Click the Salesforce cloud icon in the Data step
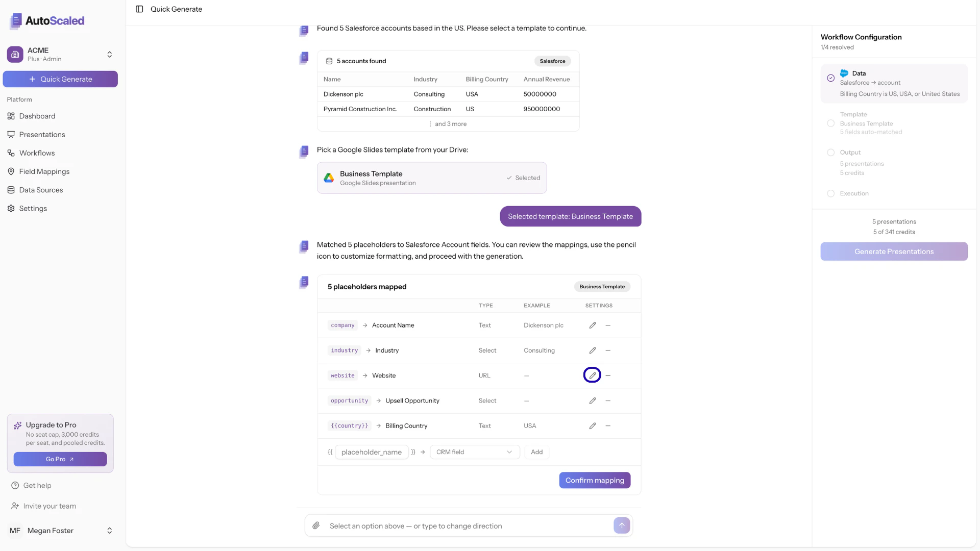This screenshot has height=551, width=980. click(x=844, y=73)
